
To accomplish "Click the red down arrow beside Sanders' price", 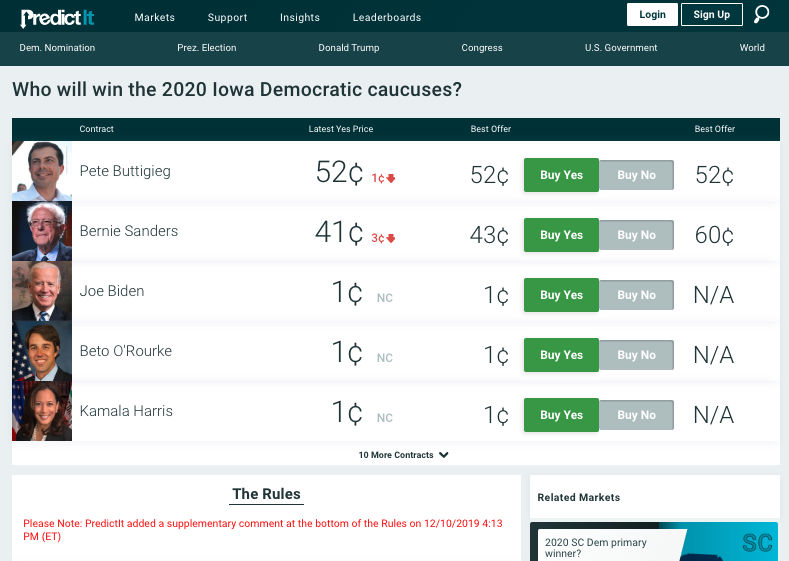I will coord(391,239).
